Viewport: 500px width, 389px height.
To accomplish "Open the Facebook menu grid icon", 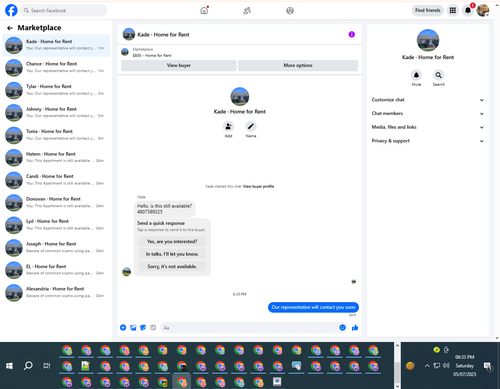I will (x=453, y=10).
